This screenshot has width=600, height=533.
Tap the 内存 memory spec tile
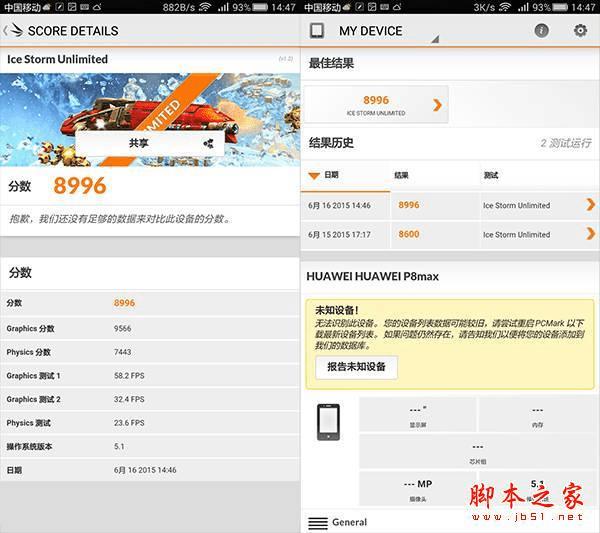tap(537, 416)
